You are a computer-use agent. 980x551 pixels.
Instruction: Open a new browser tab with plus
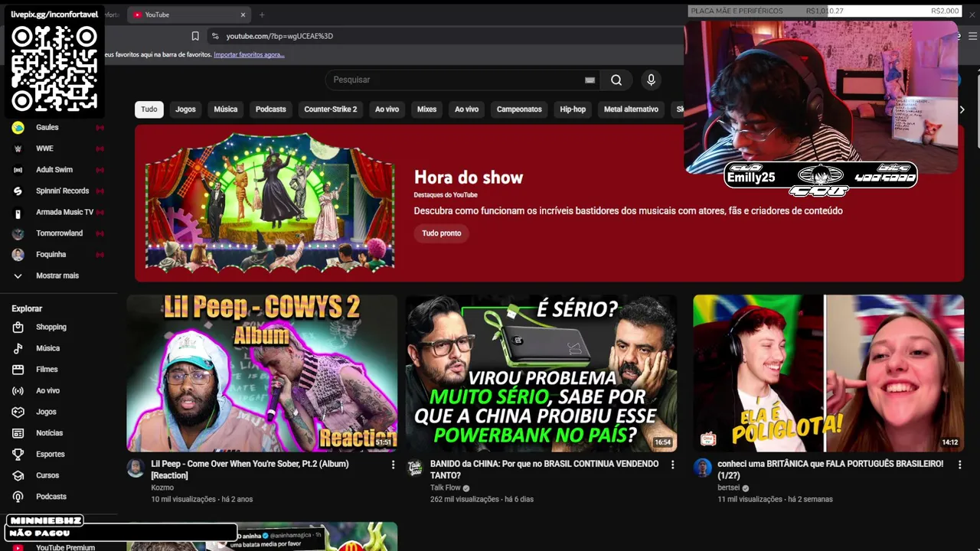tap(262, 15)
